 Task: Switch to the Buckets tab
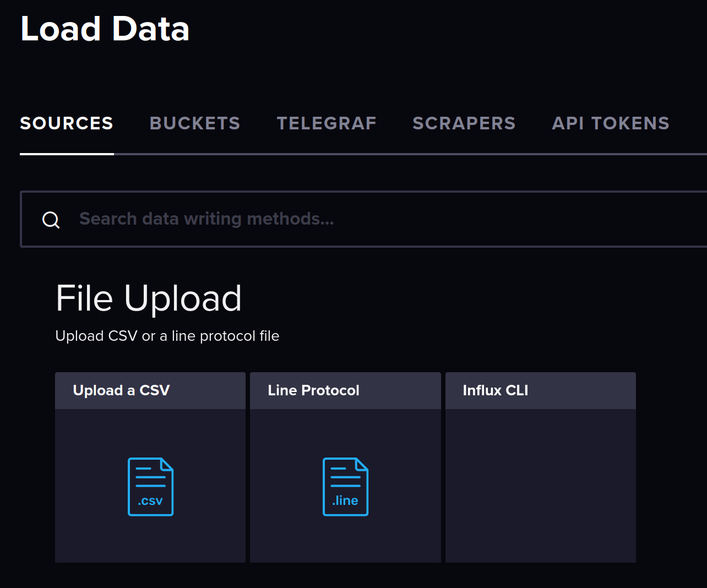tap(195, 123)
